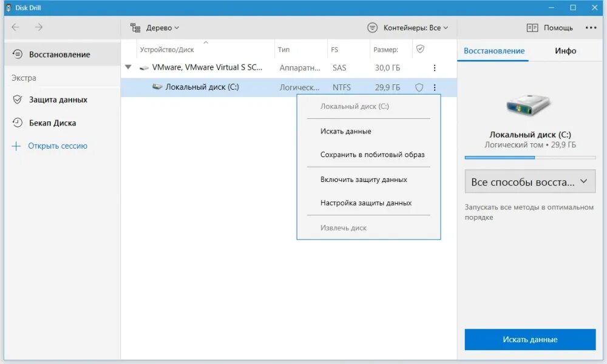Select Восстановление in the sidebar
The image size is (607, 364).
[x=63, y=55]
